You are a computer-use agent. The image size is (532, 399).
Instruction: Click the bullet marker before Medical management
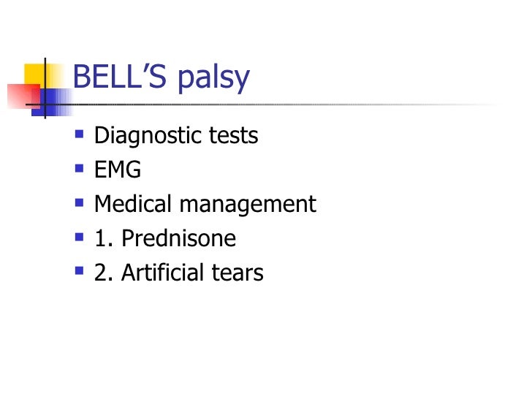tap(79, 202)
